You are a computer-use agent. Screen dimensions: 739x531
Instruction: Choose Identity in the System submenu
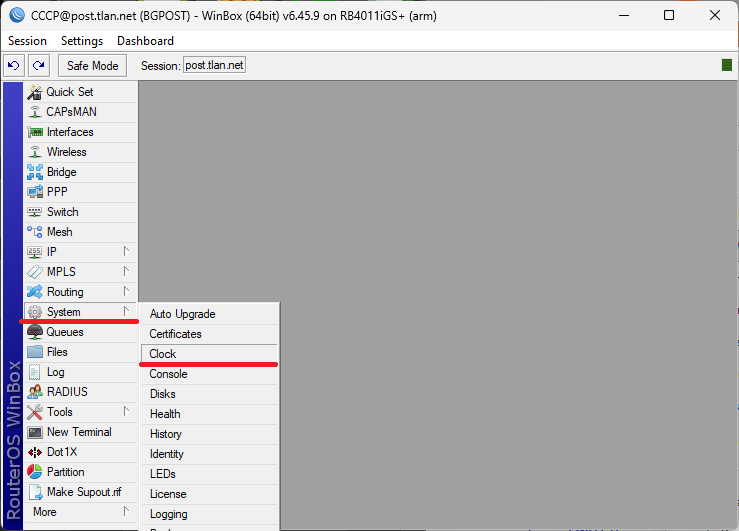[167, 454]
